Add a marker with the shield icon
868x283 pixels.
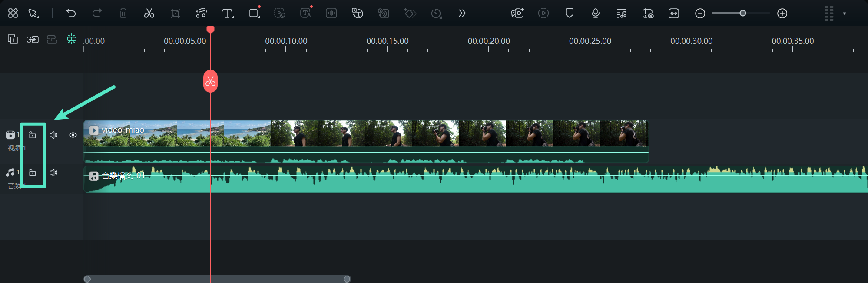(569, 13)
